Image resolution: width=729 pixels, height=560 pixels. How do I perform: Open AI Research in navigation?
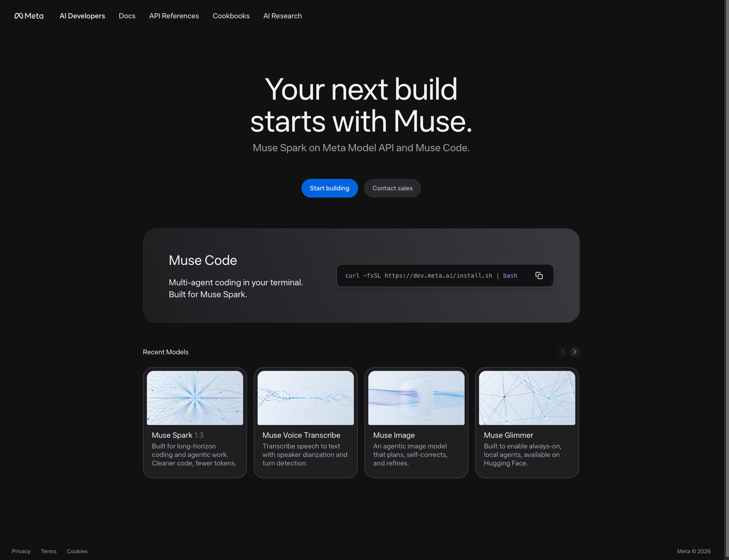tap(282, 16)
